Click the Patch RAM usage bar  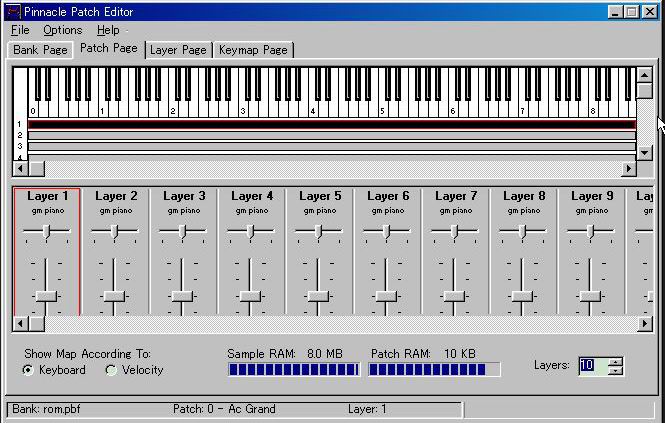tap(434, 370)
